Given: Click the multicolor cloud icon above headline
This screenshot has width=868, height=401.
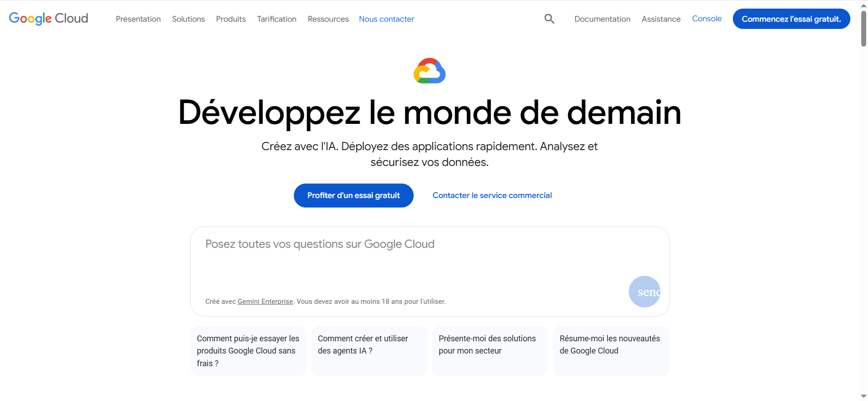Looking at the screenshot, I should (429, 71).
